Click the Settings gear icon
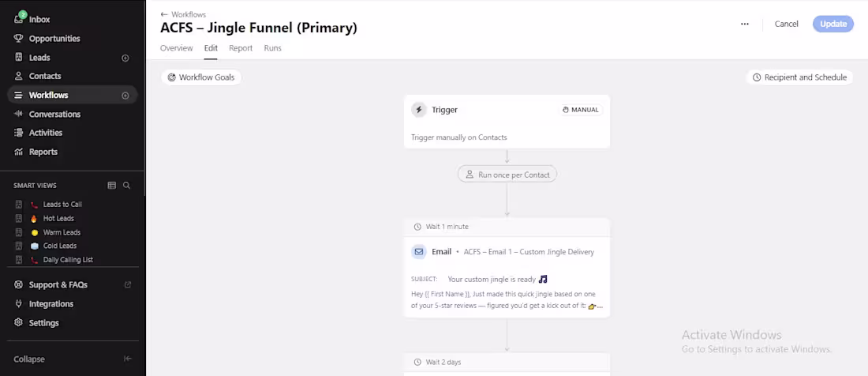Image resolution: width=868 pixels, height=376 pixels. (x=19, y=323)
